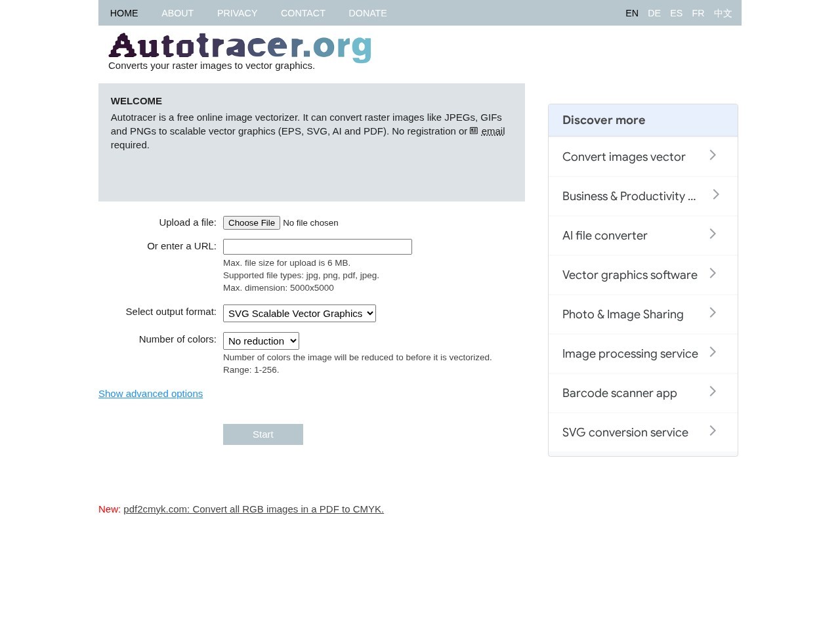Click the Start button
Image resolution: width=840 pixels, height=630 pixels.
(x=263, y=434)
